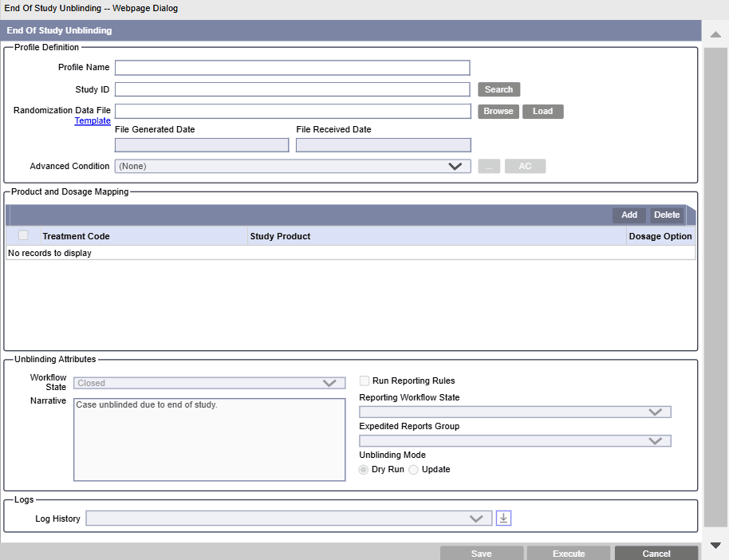Enable the Run Reporting Rules option
This screenshot has height=560, width=729.
(x=364, y=381)
